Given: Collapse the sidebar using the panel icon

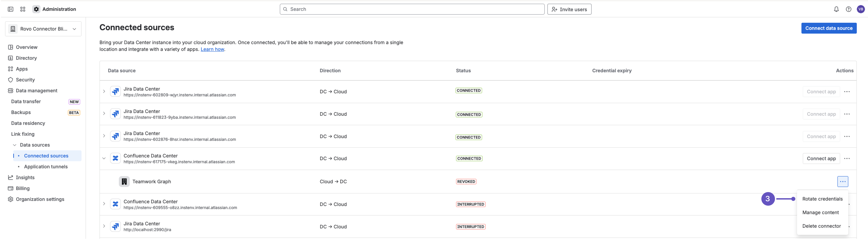Looking at the screenshot, I should coord(10,9).
